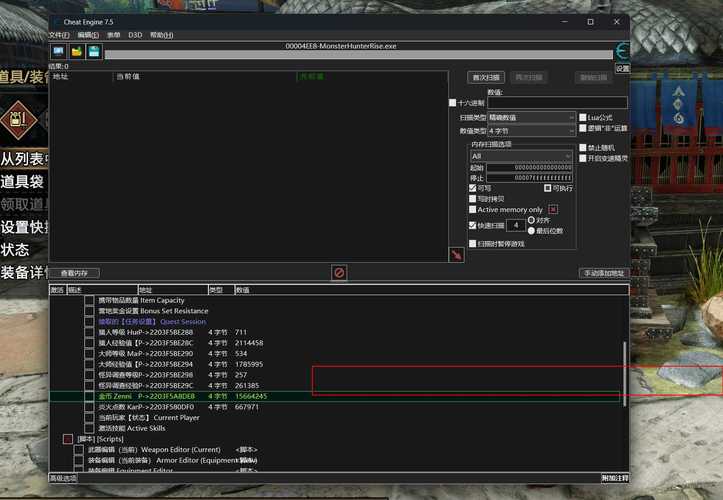Open the 文件(F) menu
The height and width of the screenshot is (500, 723).
[59, 35]
